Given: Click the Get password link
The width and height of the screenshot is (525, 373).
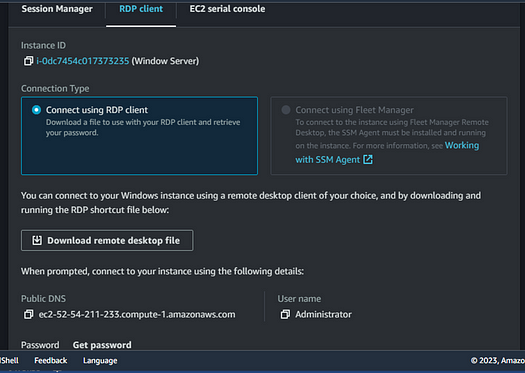Looking at the screenshot, I should 102,345.
